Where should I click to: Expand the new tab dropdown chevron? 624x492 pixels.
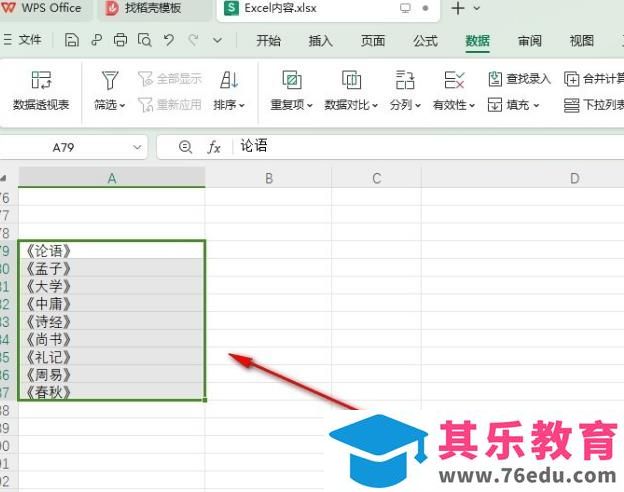click(x=477, y=8)
